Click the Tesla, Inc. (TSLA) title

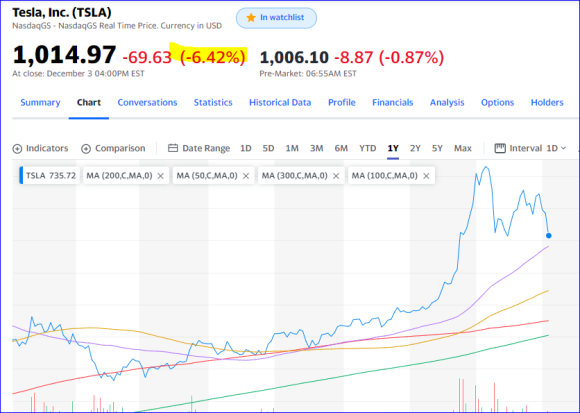point(62,13)
